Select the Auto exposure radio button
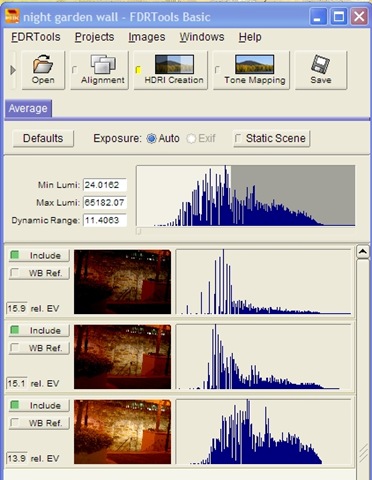 151,138
